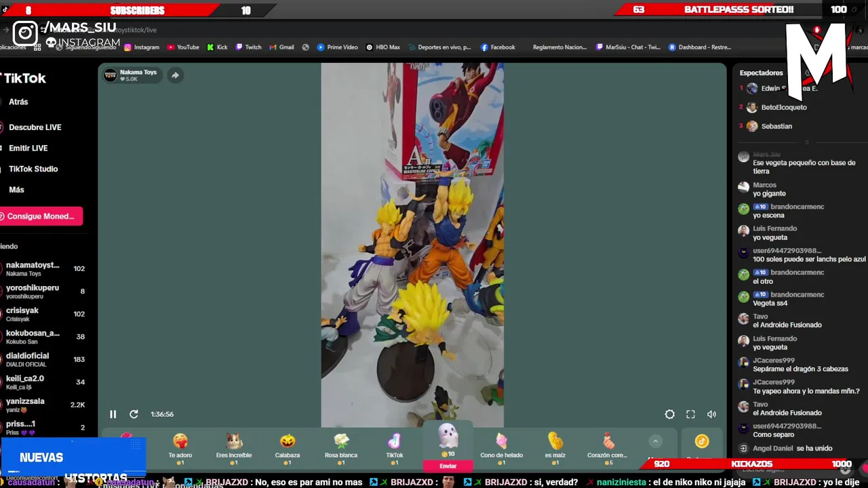
Task: Open Prime Video bookmark
Action: pyautogui.click(x=337, y=47)
